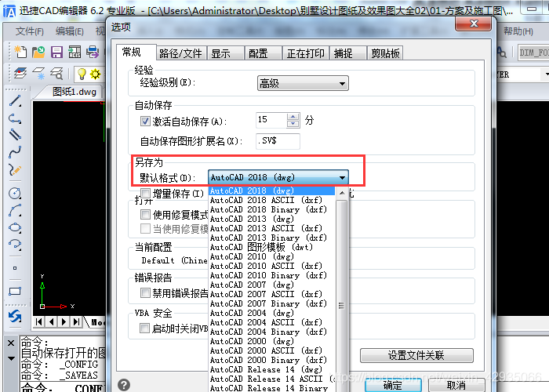Select the Rectangle drawing tool

pyautogui.click(x=15, y=291)
